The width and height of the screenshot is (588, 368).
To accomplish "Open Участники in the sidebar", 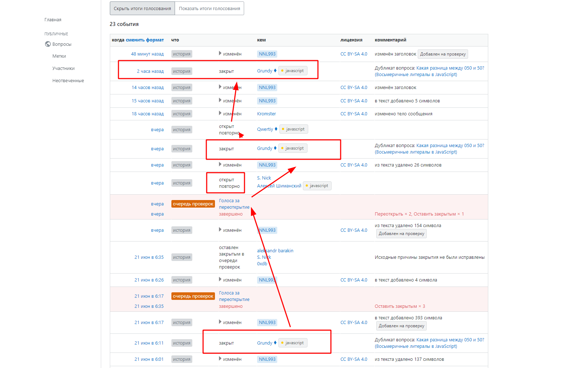I will pos(63,68).
